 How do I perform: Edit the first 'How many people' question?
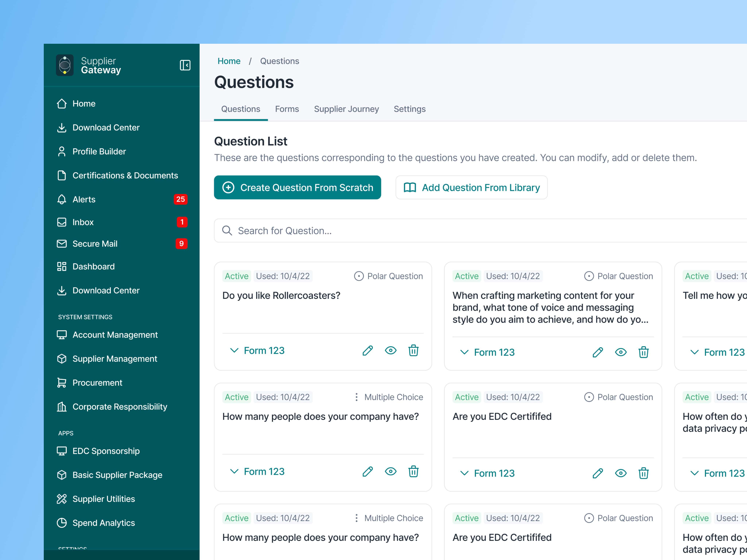tap(367, 472)
